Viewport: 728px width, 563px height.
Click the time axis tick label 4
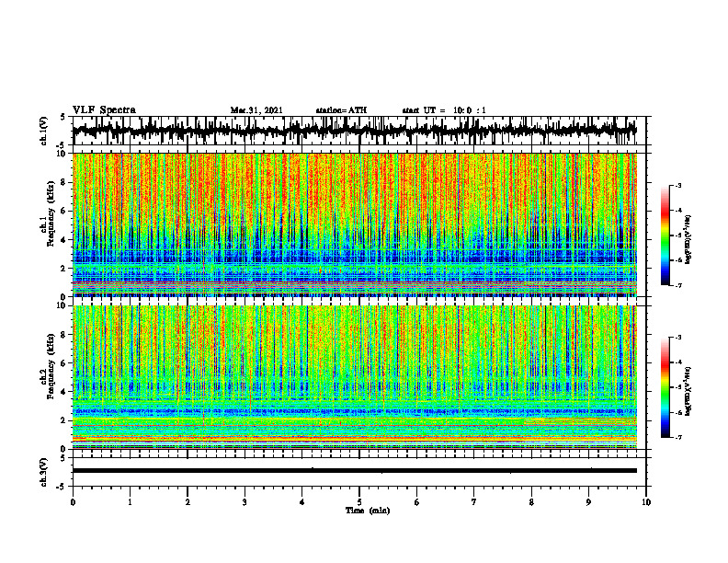pyautogui.click(x=302, y=502)
